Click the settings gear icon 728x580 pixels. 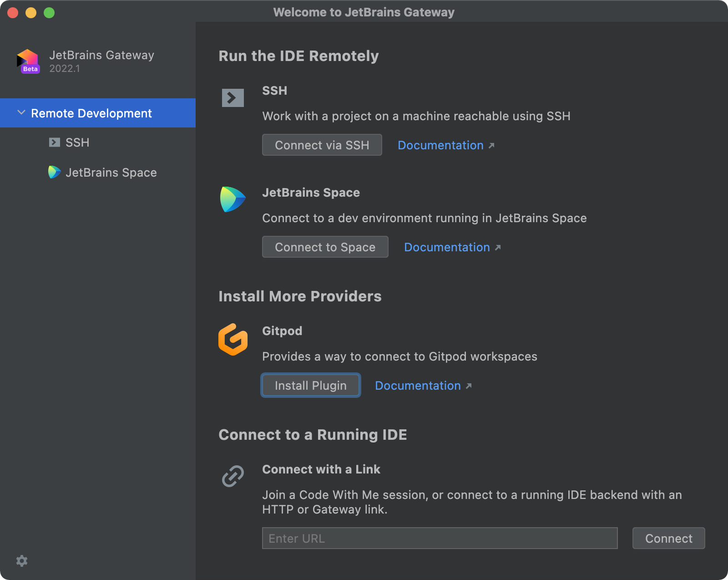[x=22, y=560]
